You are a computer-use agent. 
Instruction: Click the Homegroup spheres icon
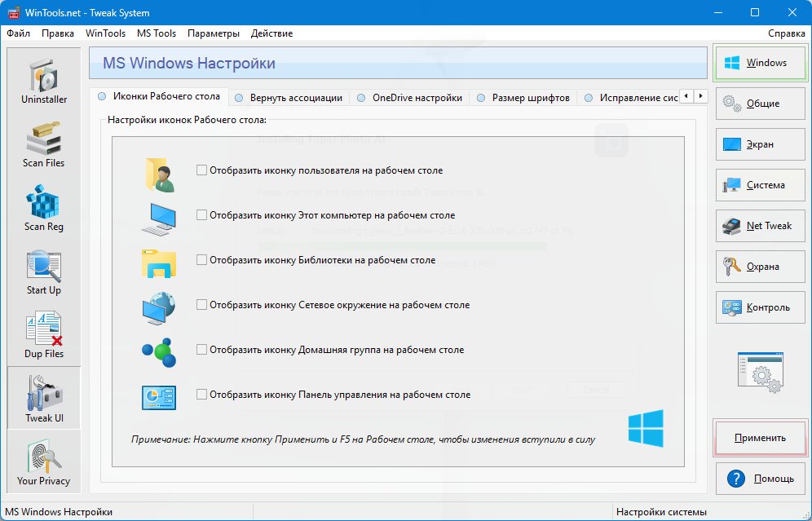coord(159,353)
